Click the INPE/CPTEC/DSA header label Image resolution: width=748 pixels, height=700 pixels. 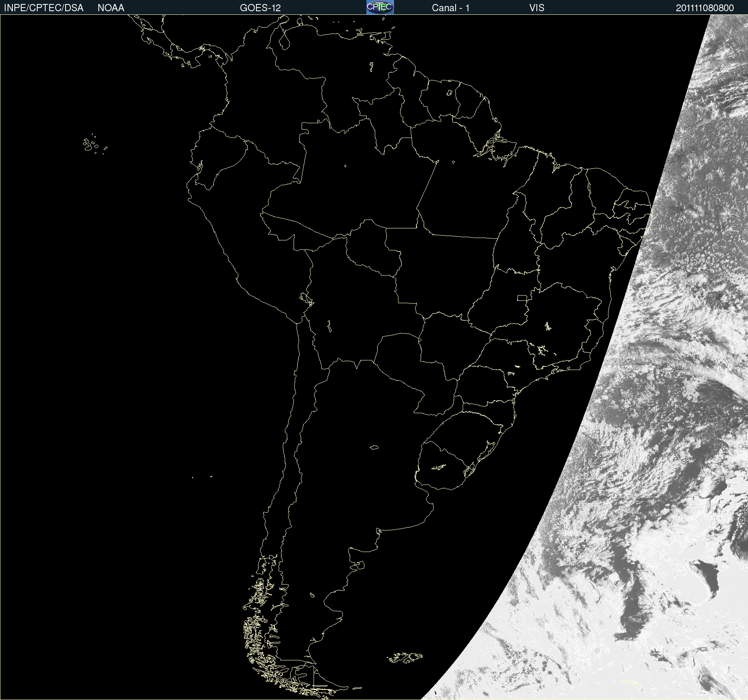click(44, 8)
